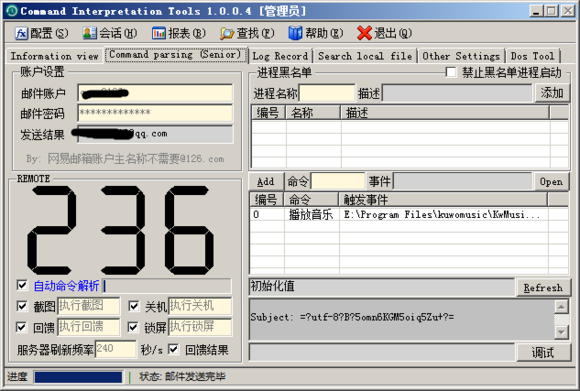Click the 触发事件 column header

point(443,199)
